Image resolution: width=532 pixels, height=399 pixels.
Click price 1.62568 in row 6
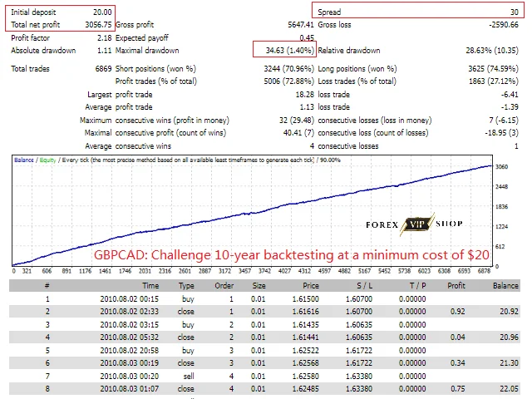(x=306, y=363)
